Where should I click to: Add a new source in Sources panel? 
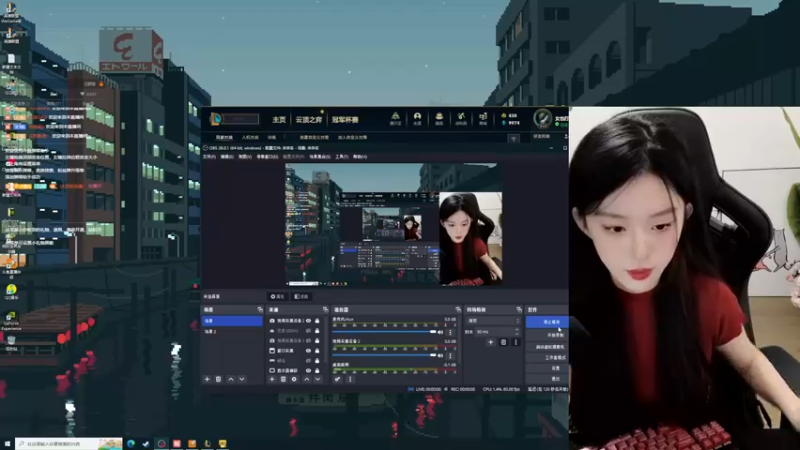coord(272,379)
